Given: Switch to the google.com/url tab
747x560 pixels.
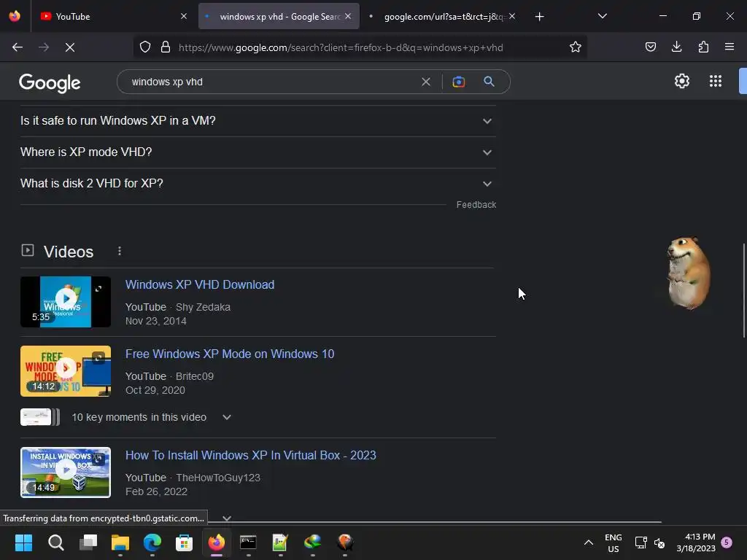Looking at the screenshot, I should click(443, 16).
